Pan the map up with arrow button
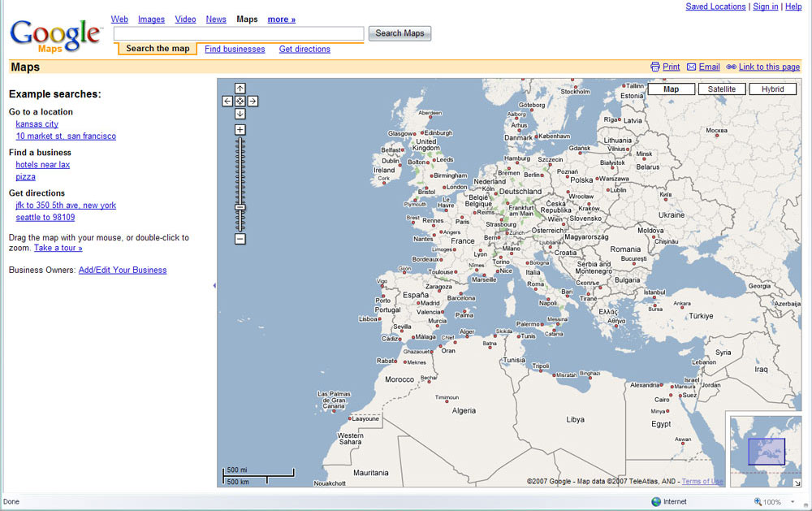The image size is (812, 511). coord(240,88)
